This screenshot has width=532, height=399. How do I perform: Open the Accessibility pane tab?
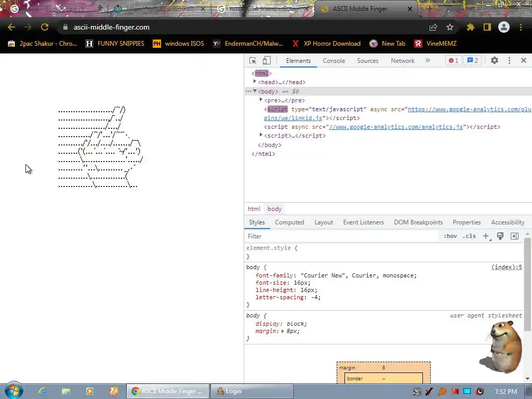(x=508, y=222)
